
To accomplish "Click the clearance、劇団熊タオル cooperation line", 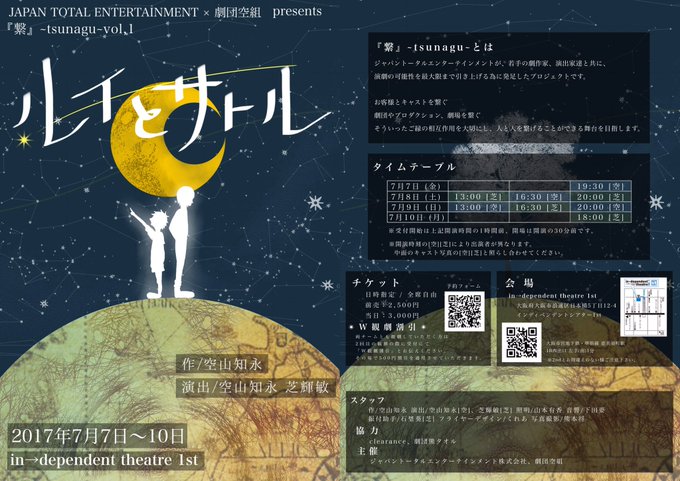I will pyautogui.click(x=412, y=441).
